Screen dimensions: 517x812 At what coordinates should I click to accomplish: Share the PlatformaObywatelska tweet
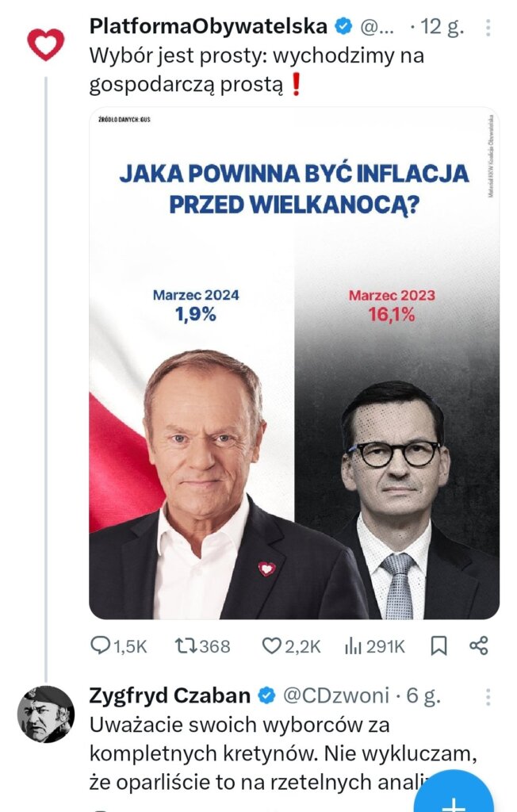click(478, 646)
